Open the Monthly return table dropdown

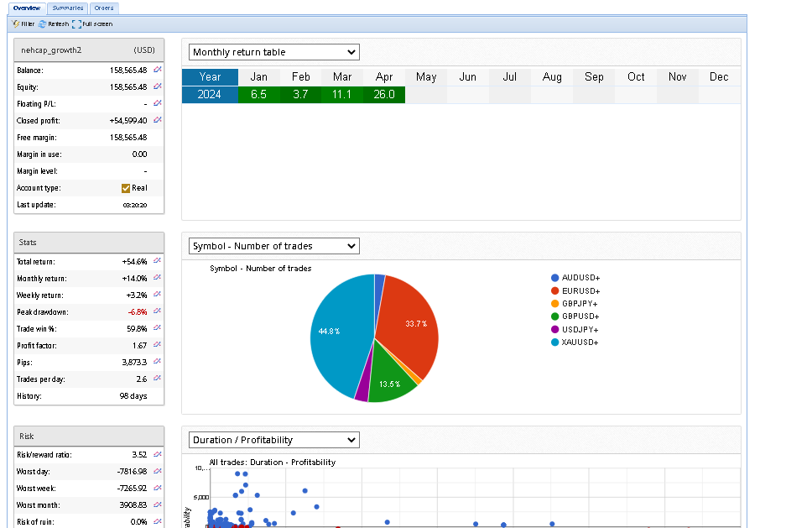tap(273, 52)
